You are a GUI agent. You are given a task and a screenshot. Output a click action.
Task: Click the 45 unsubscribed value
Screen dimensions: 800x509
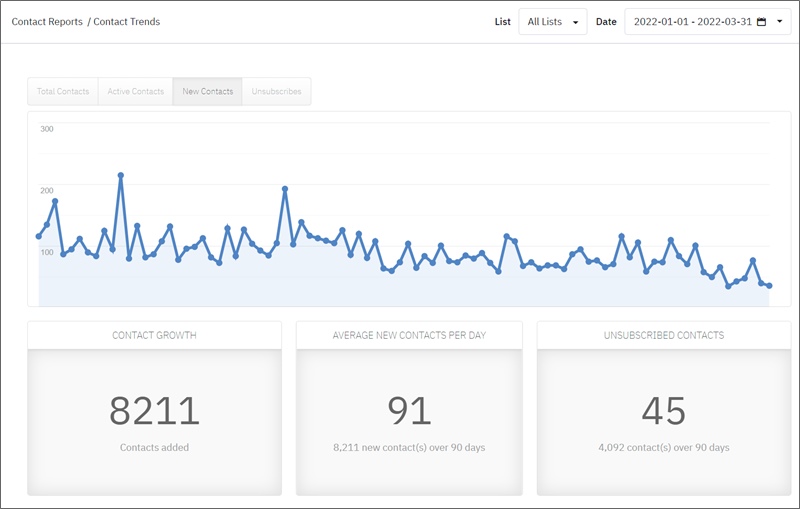click(664, 410)
